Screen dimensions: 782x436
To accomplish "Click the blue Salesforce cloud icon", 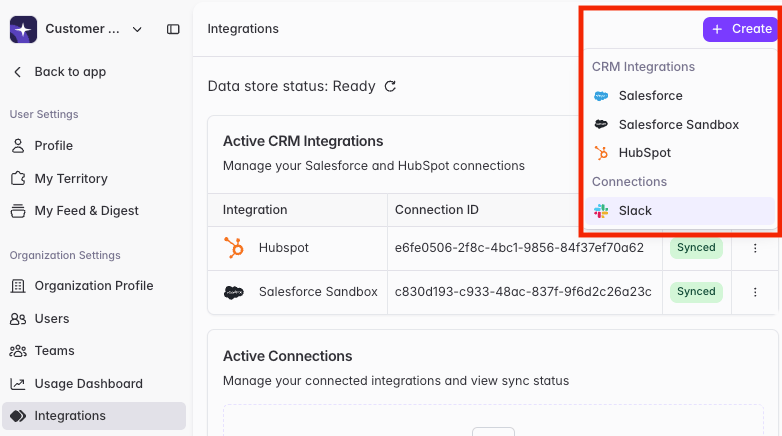I will click(601, 96).
